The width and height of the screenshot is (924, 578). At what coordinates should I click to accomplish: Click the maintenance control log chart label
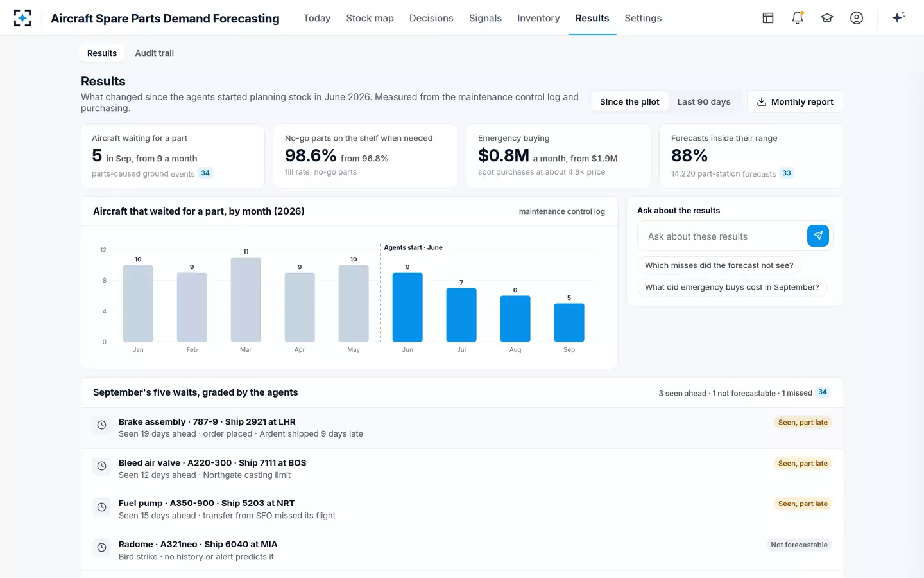point(562,211)
